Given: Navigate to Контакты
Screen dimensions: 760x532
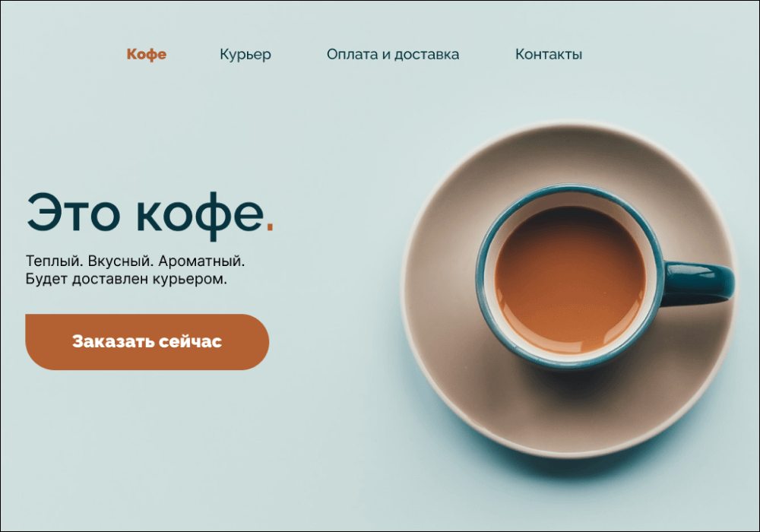Looking at the screenshot, I should pyautogui.click(x=548, y=54).
